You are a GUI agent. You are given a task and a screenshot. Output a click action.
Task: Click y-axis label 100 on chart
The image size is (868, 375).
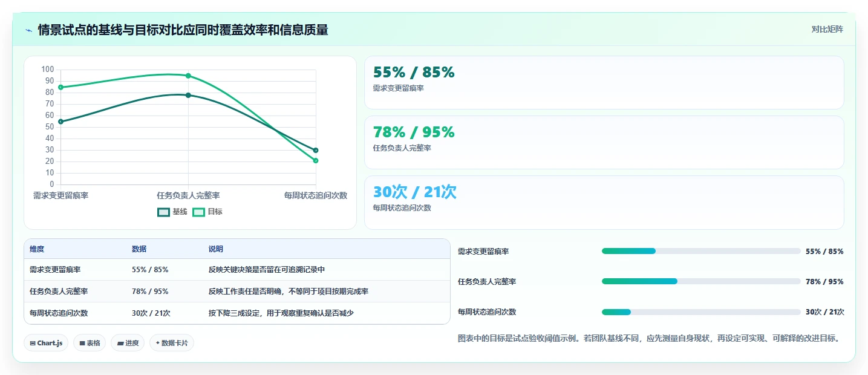pyautogui.click(x=47, y=70)
